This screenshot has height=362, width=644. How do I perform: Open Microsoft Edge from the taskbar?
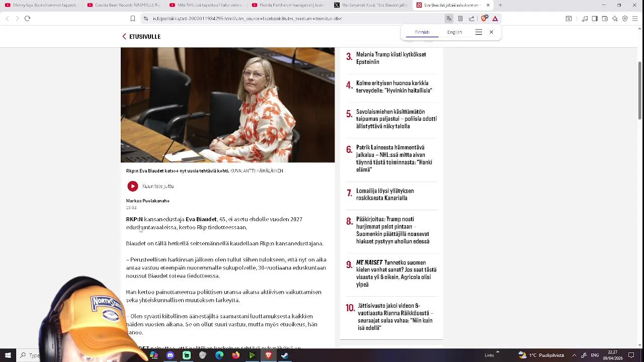click(x=219, y=355)
